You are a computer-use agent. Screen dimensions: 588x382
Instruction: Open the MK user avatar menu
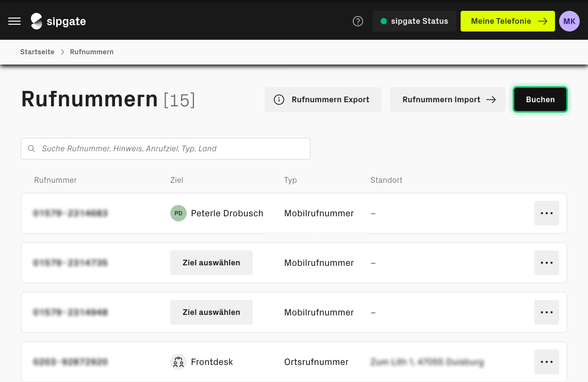coord(569,21)
